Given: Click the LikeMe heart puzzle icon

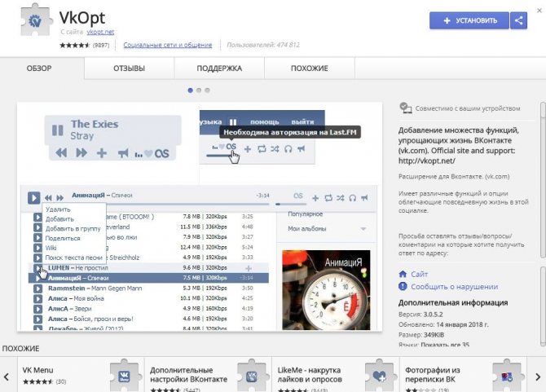Looking at the screenshot, I should click(x=379, y=376).
